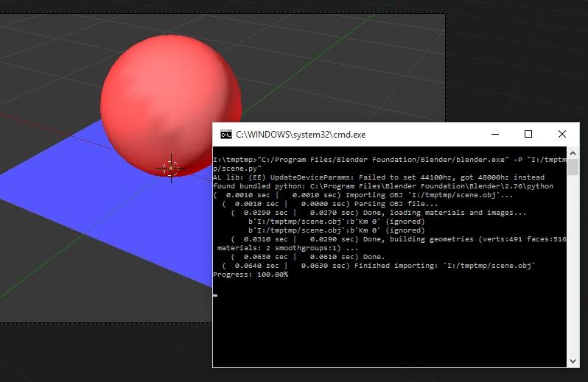Image resolution: width=588 pixels, height=382 pixels.
Task: Click the 'Progress: 100.00%' console line
Action: [251, 275]
